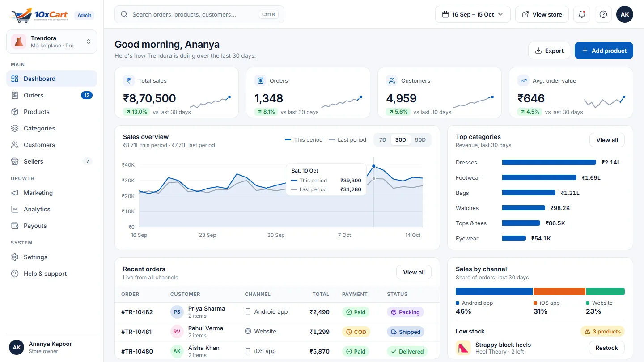Click View all in Recent orders
Viewport: 644px width, 362px height.
point(414,272)
